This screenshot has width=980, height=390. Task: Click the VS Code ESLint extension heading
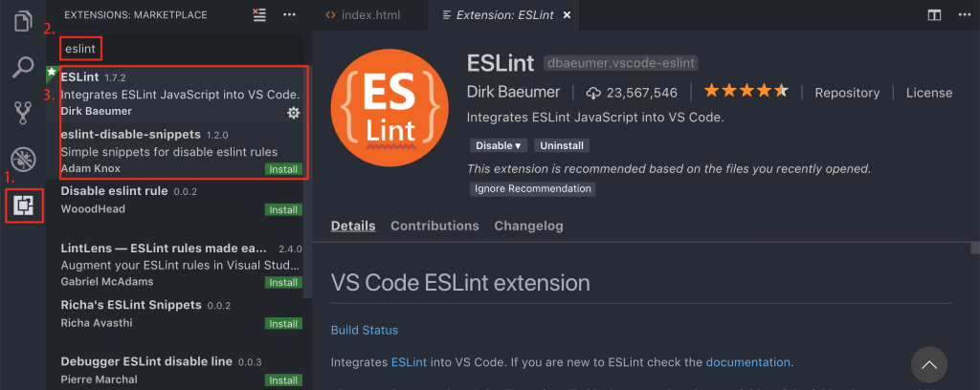[460, 283]
